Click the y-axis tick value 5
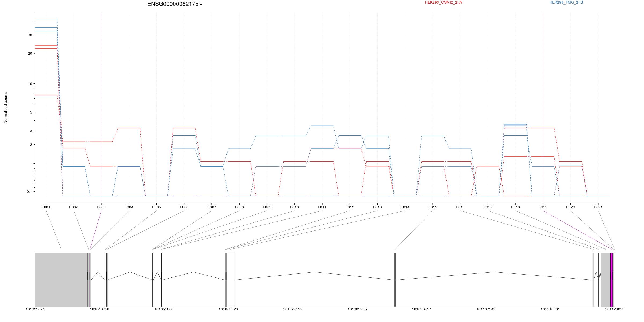 (x=31, y=112)
